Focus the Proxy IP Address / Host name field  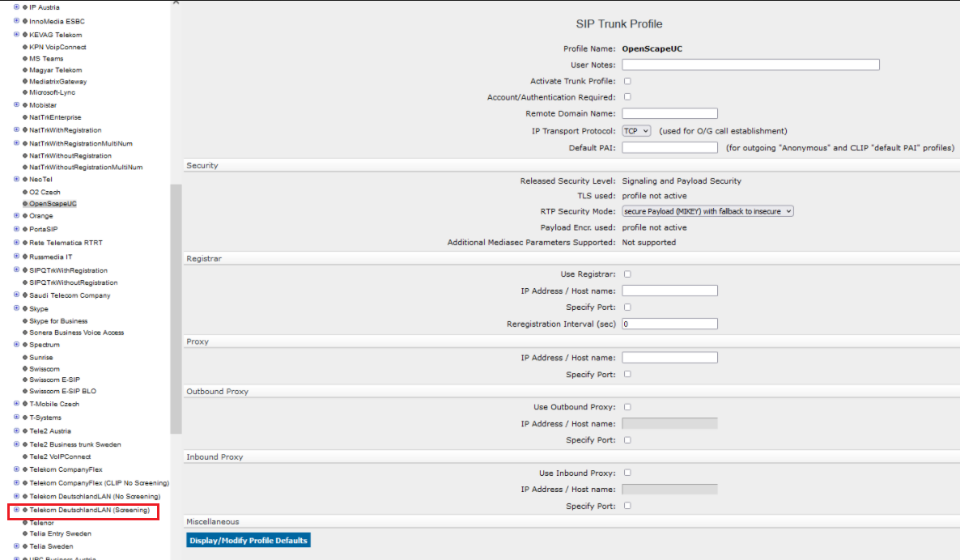click(x=669, y=358)
